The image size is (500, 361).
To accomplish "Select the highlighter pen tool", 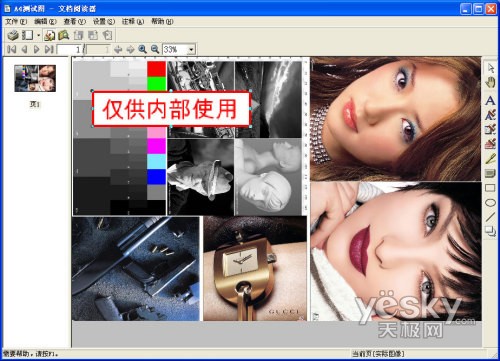I will (490, 159).
